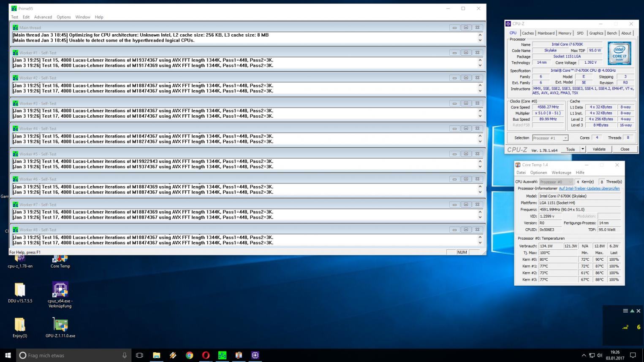Open the Action Center notifications icon
644x362 pixels.
tap(633, 355)
